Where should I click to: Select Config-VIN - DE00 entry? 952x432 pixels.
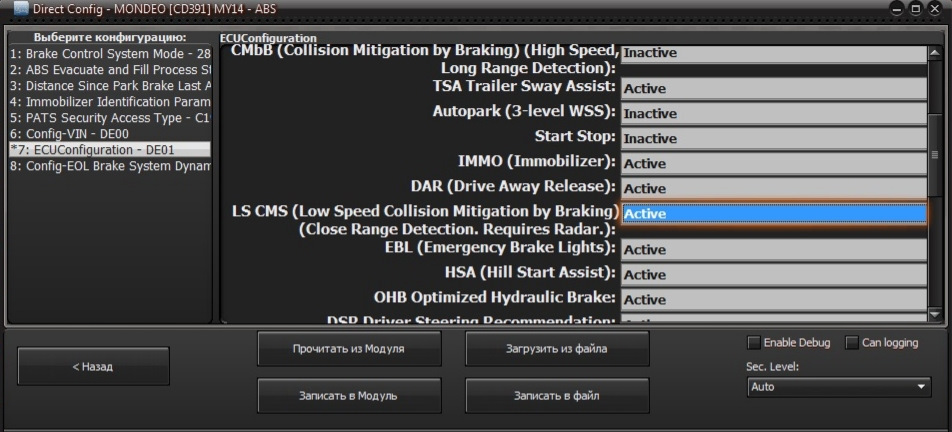click(x=110, y=133)
